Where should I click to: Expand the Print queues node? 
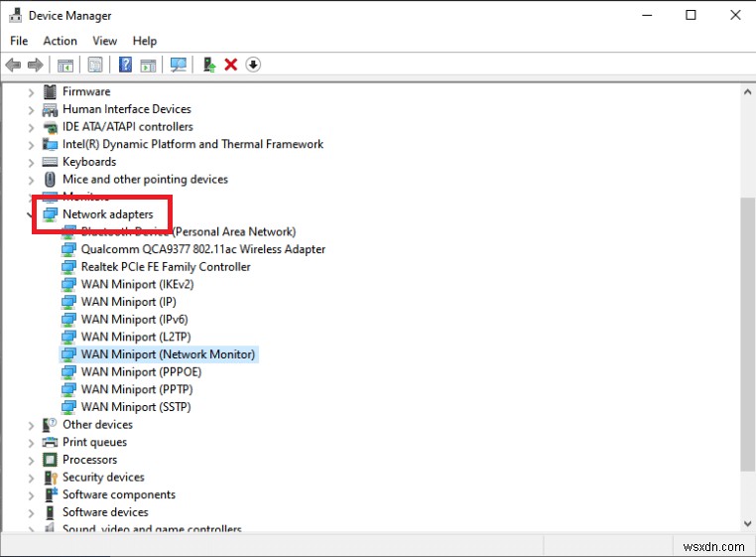click(31, 443)
